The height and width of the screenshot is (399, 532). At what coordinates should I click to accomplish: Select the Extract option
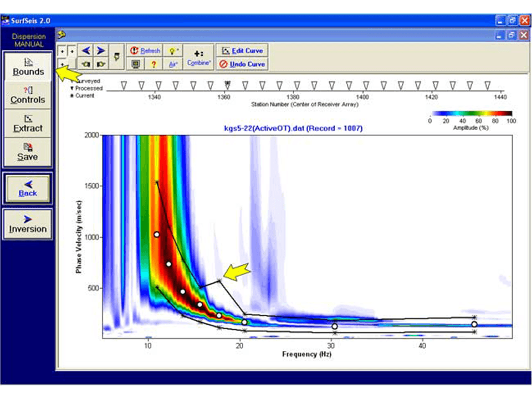pyautogui.click(x=28, y=124)
